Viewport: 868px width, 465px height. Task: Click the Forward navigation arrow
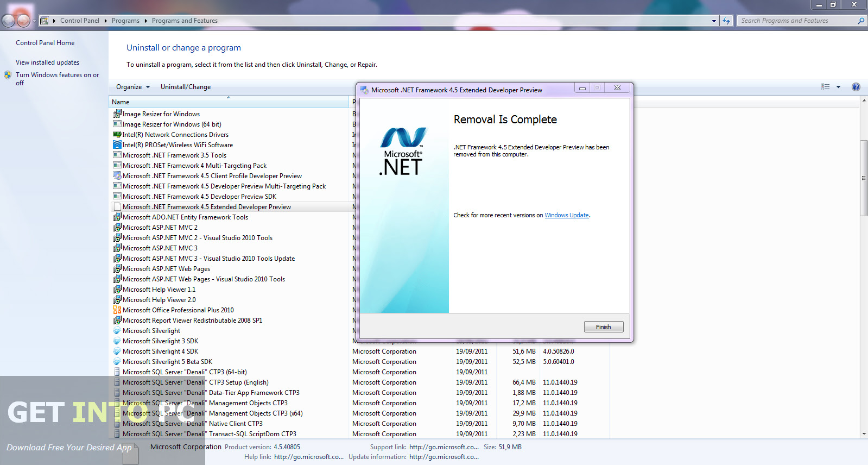(23, 21)
